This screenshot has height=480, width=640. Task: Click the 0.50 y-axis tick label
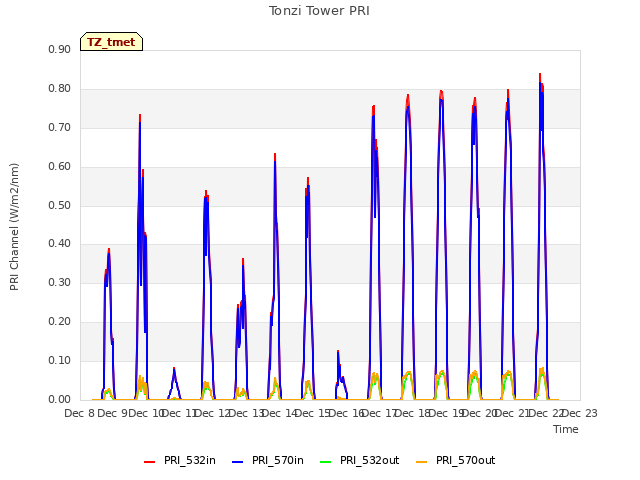pos(60,205)
